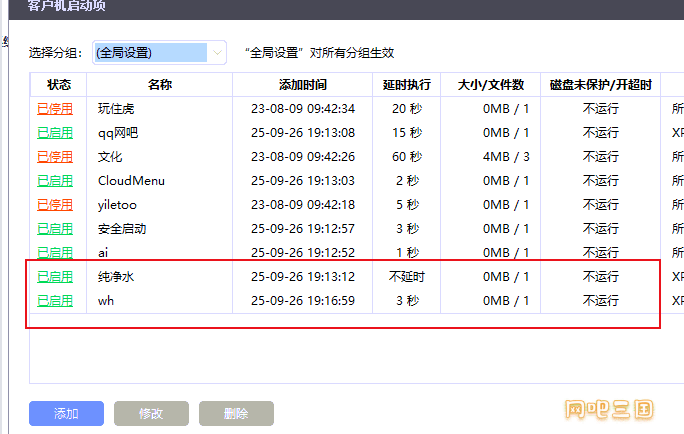Click the 状态 column header
This screenshot has width=684, height=434.
[59, 85]
